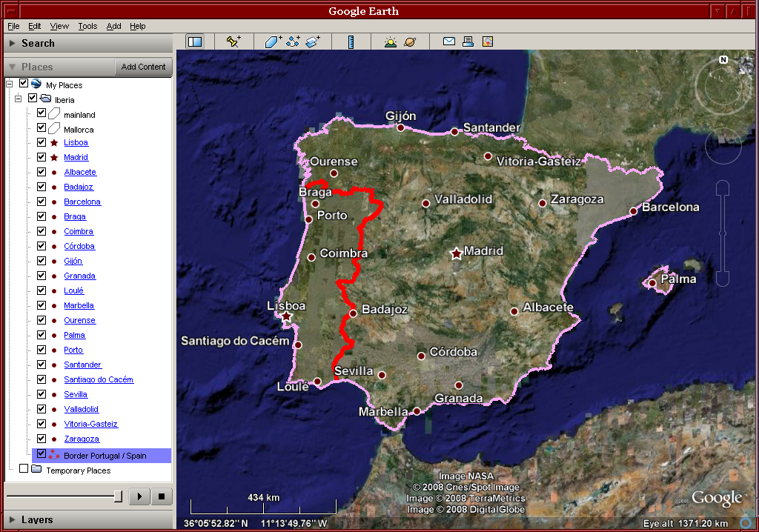Click the Badajoz placemark dot on map
The image size is (759, 532).
354,313
